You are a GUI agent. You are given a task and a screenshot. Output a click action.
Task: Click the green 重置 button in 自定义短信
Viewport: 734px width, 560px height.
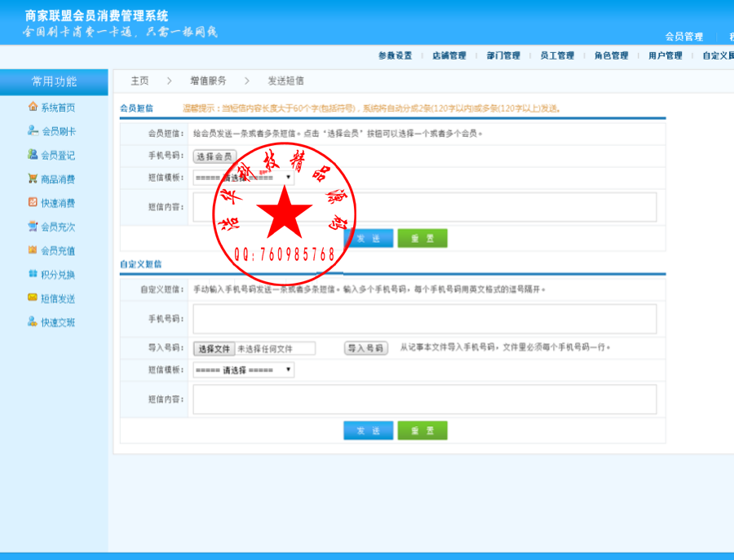click(x=422, y=430)
